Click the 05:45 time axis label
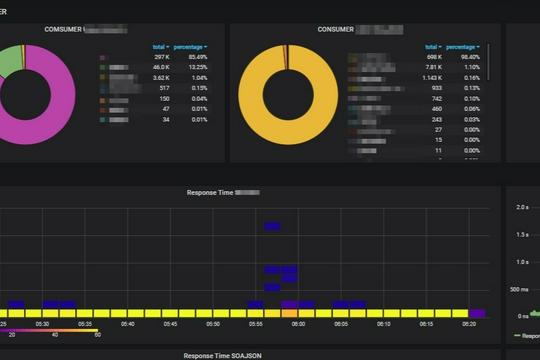This screenshot has width=540, height=360. tap(170, 324)
